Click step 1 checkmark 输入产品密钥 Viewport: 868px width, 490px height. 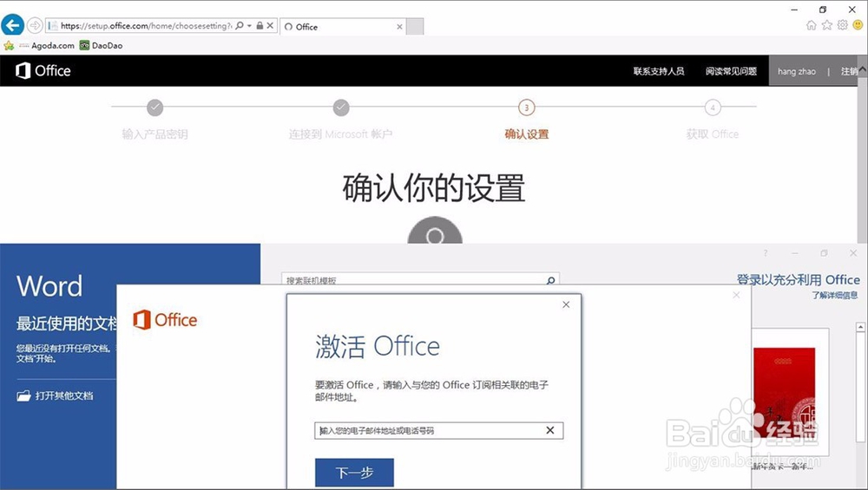[x=155, y=108]
